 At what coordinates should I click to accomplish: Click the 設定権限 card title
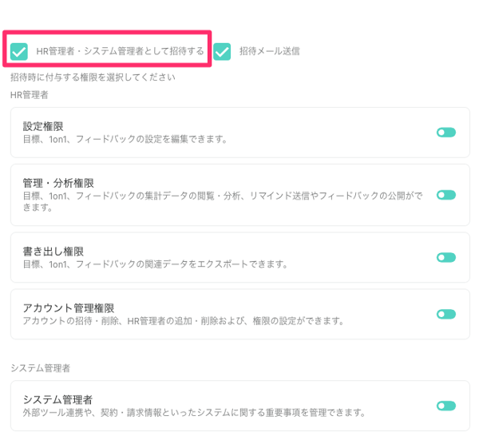pyautogui.click(x=43, y=126)
